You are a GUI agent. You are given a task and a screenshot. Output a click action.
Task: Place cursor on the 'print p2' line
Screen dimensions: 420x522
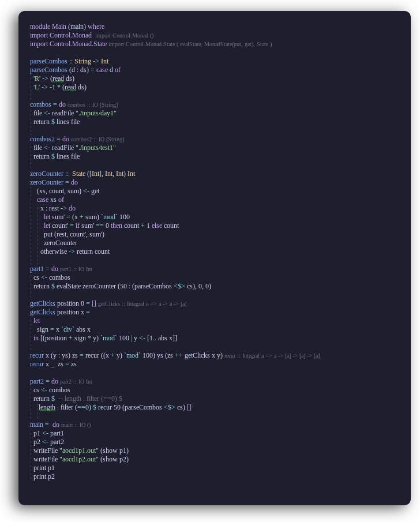coord(44,476)
